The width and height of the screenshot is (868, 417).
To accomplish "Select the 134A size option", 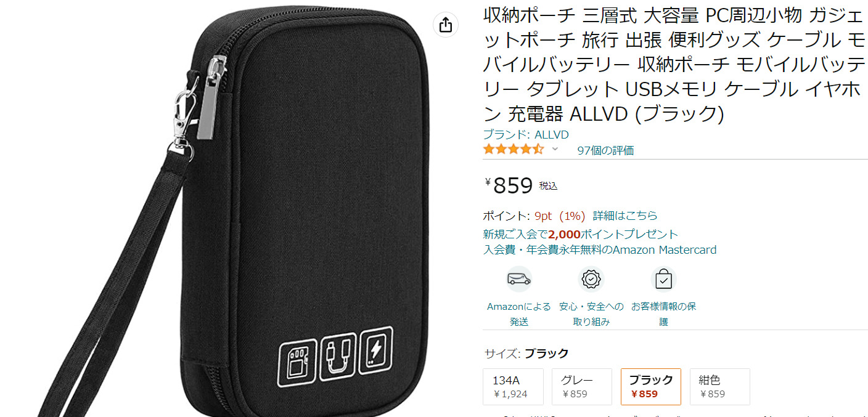I will [513, 387].
